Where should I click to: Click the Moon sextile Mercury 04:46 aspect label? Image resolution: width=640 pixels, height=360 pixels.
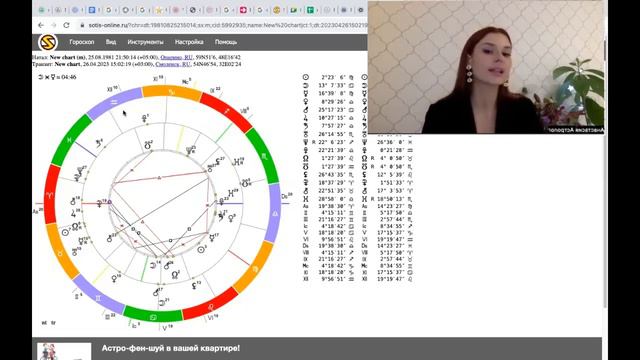[x=57, y=77]
